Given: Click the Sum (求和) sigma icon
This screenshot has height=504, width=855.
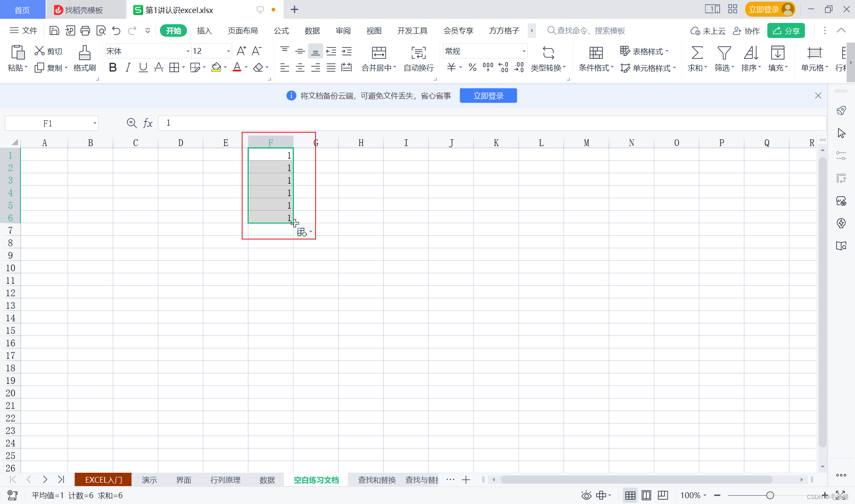Looking at the screenshot, I should 697,53.
